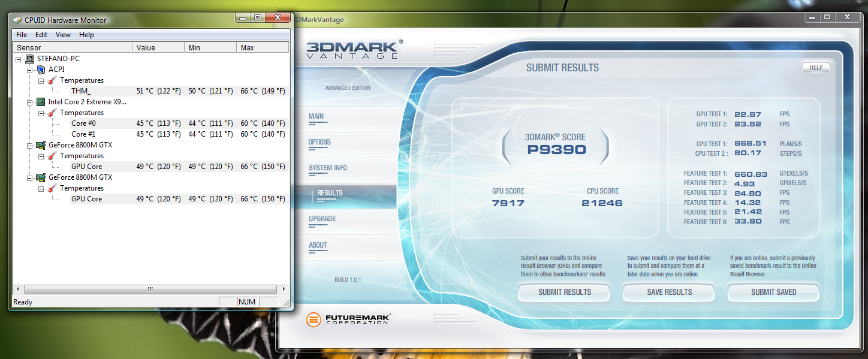Click the first GeForce 8800M GTX card icon
Viewport: 868px width, 359px height.
pos(41,145)
